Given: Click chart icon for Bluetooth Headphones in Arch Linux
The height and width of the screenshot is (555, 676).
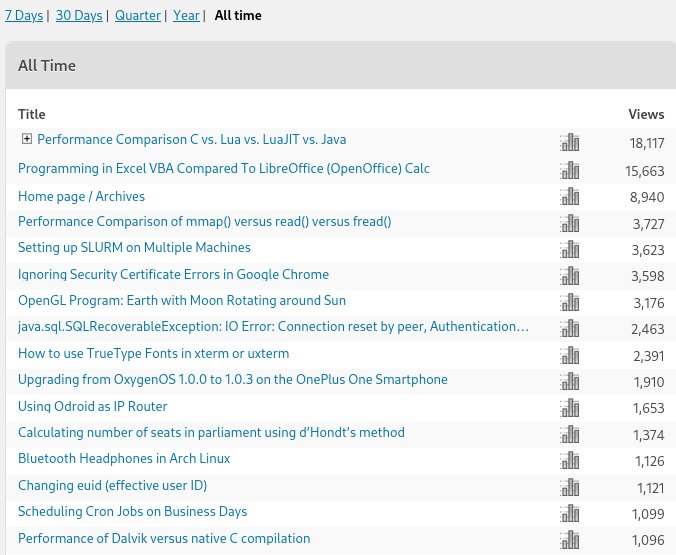Looking at the screenshot, I should pos(569,460).
